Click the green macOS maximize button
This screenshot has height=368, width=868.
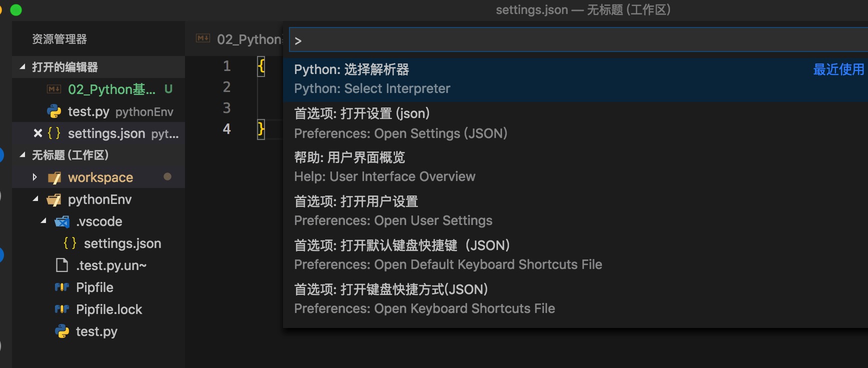click(x=16, y=10)
